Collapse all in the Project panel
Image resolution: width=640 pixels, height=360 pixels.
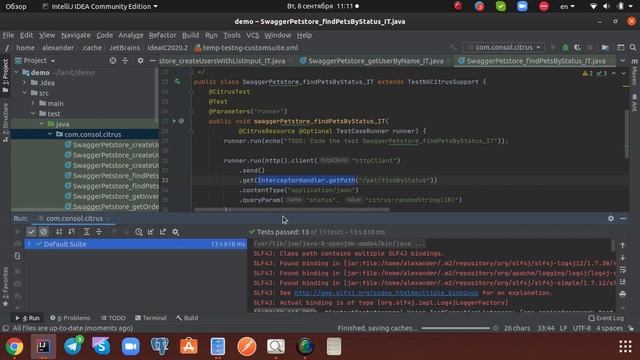point(125,60)
